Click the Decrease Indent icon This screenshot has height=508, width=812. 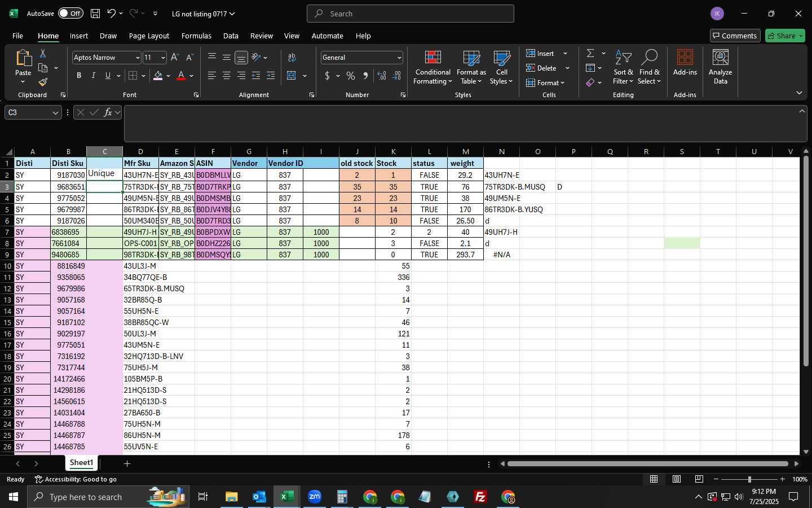tap(256, 76)
